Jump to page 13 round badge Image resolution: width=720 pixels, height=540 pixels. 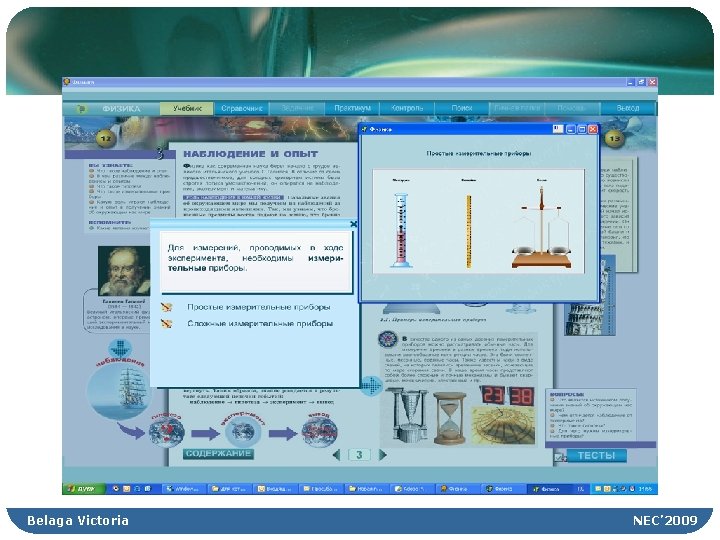615,138
